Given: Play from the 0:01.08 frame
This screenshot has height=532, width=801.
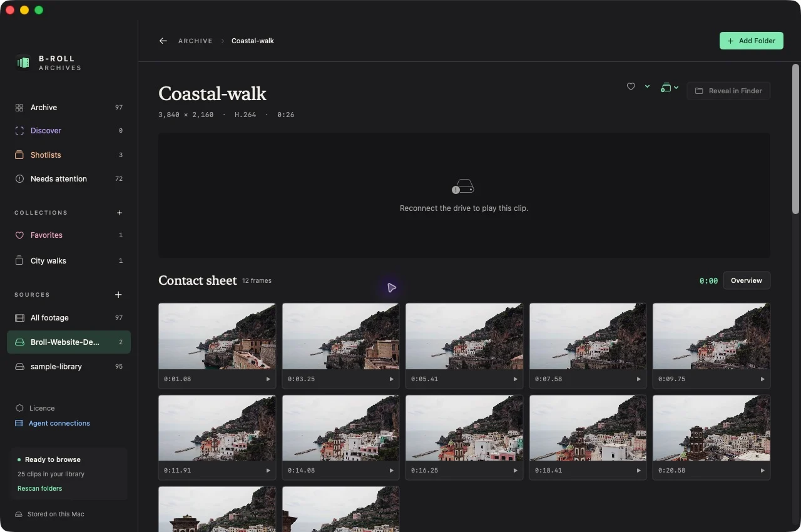Looking at the screenshot, I should coord(268,379).
